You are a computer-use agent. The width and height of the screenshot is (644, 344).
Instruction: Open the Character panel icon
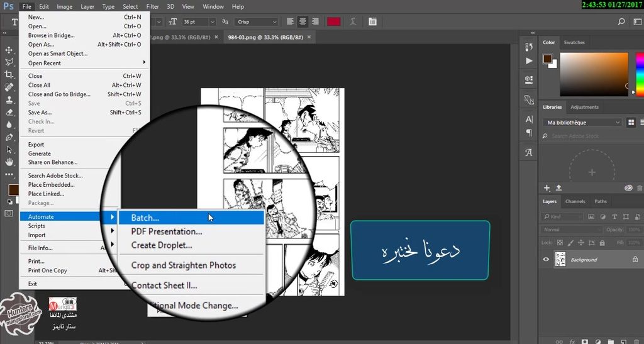(529, 119)
